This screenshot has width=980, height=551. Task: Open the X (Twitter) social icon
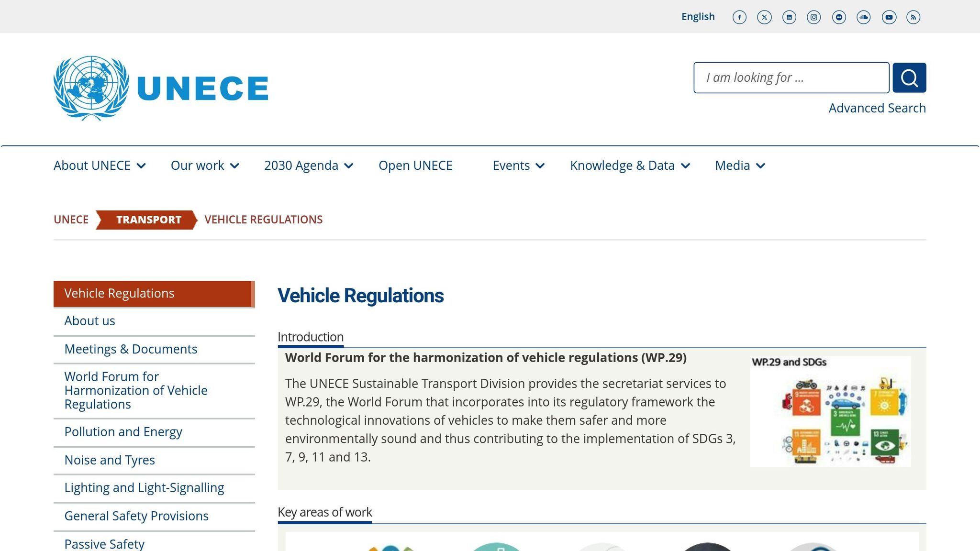pos(764,17)
